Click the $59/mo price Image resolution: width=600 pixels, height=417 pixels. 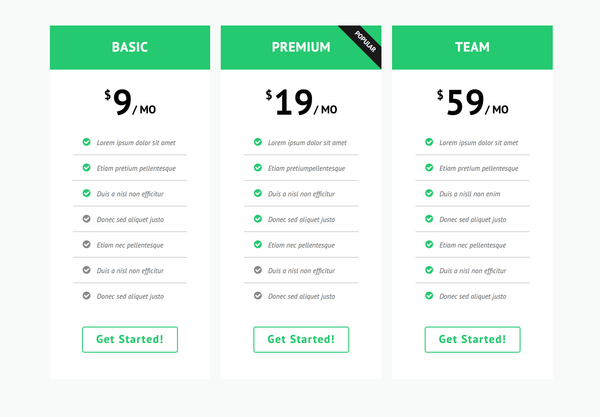point(472,102)
